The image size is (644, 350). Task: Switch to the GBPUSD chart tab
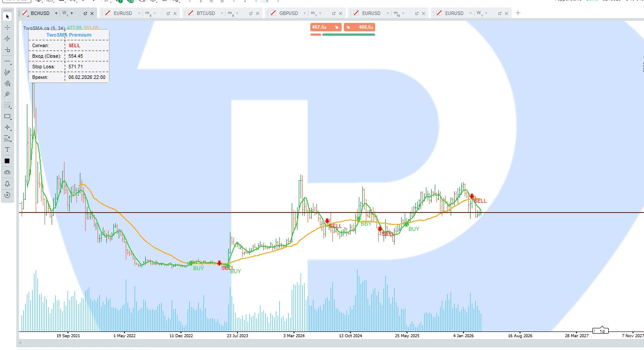point(289,13)
